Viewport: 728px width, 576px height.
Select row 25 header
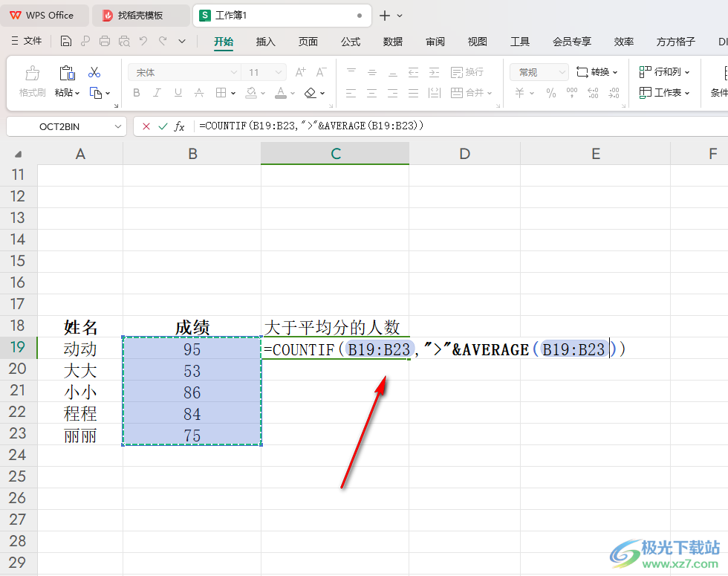[x=18, y=476]
